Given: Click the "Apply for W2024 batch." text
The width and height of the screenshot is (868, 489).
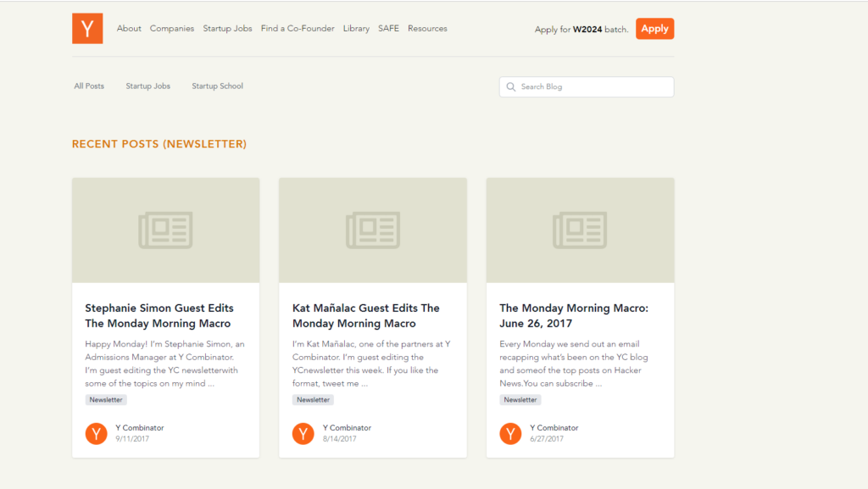Looking at the screenshot, I should click(x=581, y=30).
